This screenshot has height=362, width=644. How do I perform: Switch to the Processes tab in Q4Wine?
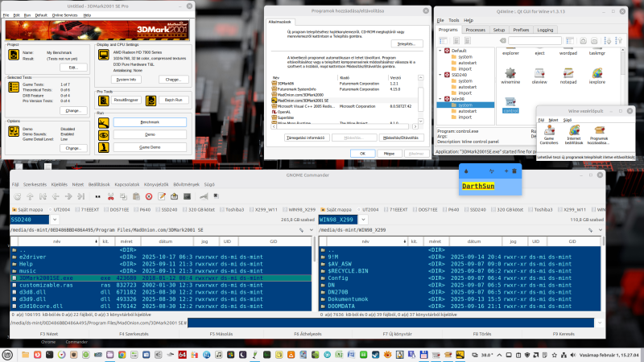click(x=476, y=30)
